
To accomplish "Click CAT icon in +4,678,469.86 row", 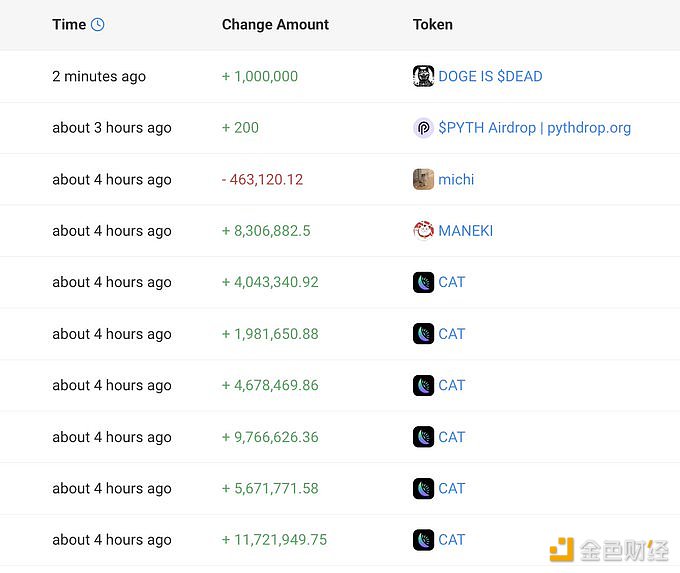I will [x=423, y=385].
